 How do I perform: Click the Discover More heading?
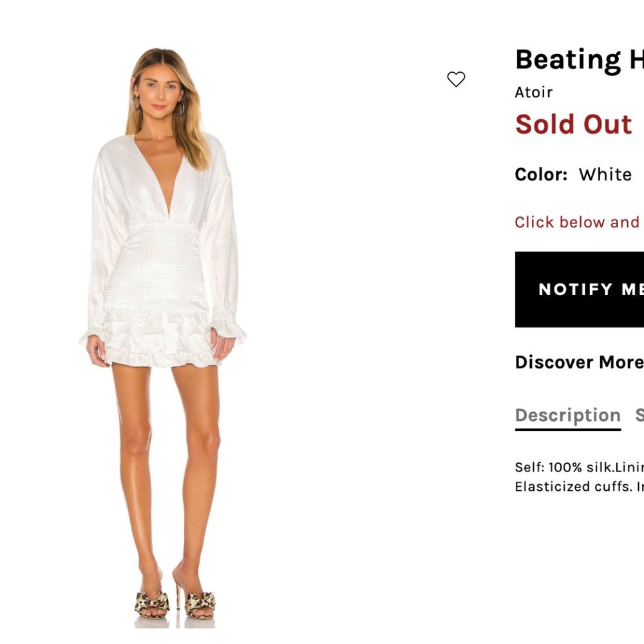(578, 362)
